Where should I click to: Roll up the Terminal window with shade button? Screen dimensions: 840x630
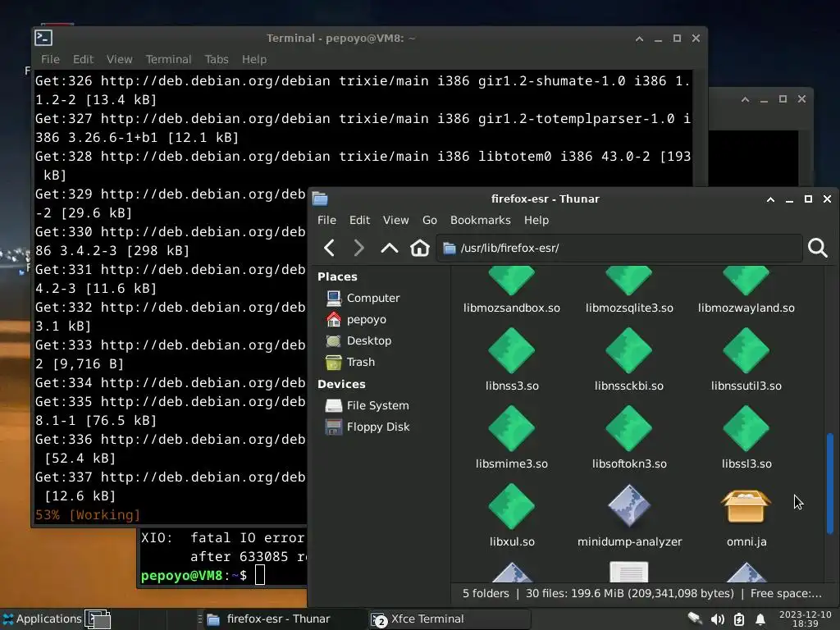(x=639, y=39)
